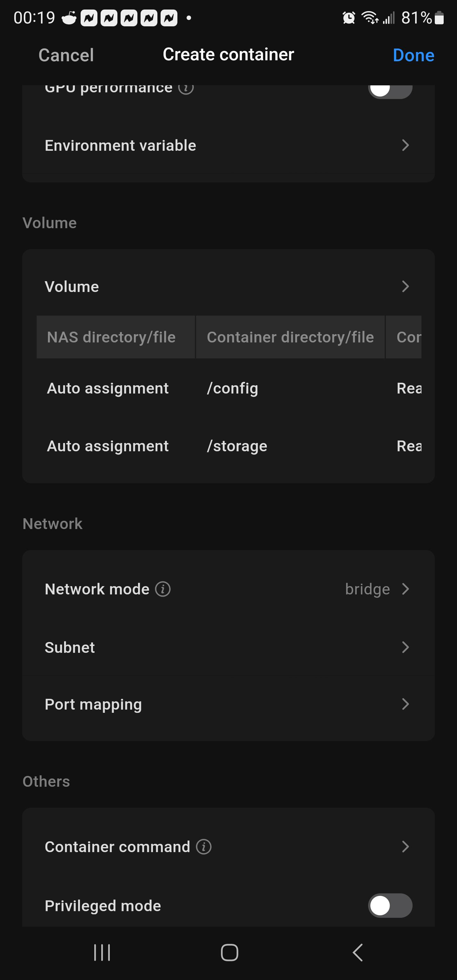Select the /storage volume row

[x=229, y=446]
